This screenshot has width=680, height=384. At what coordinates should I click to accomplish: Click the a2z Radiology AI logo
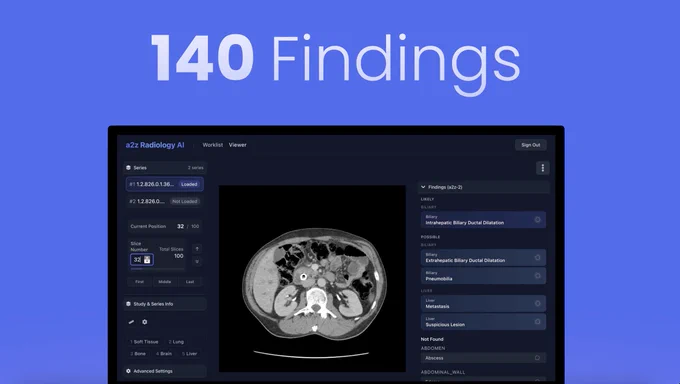coord(155,145)
